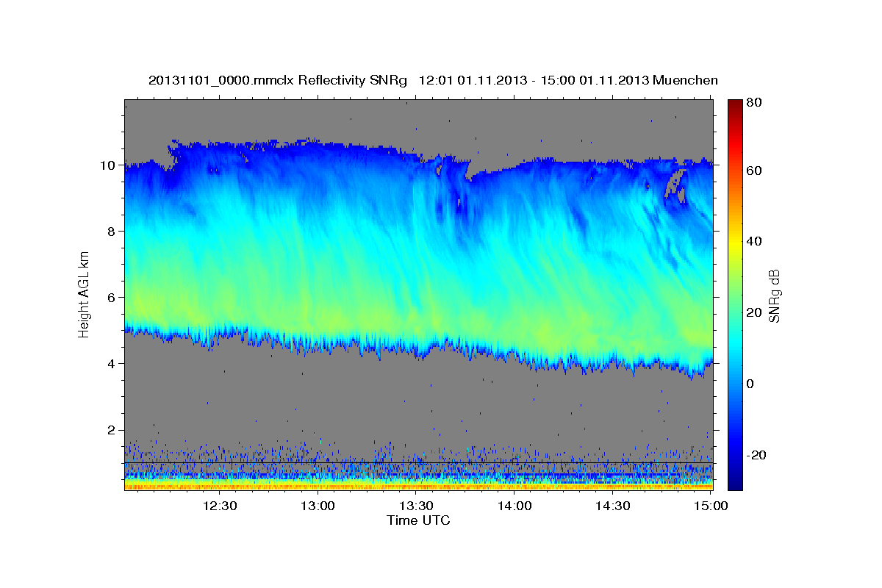Click the plot title '20131101_0000.mmclx Reflectivity SNRg'
This screenshot has height=588, width=882.
click(278, 80)
